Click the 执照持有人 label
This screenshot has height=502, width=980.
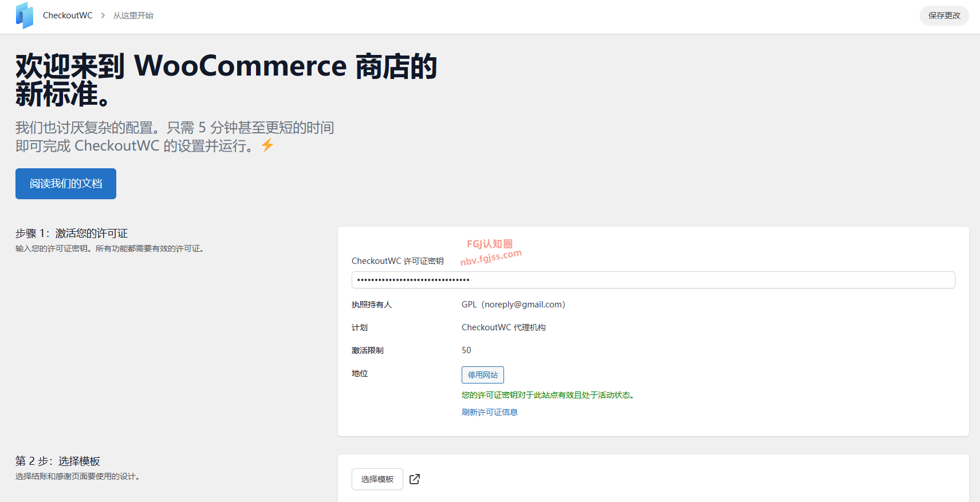click(372, 305)
